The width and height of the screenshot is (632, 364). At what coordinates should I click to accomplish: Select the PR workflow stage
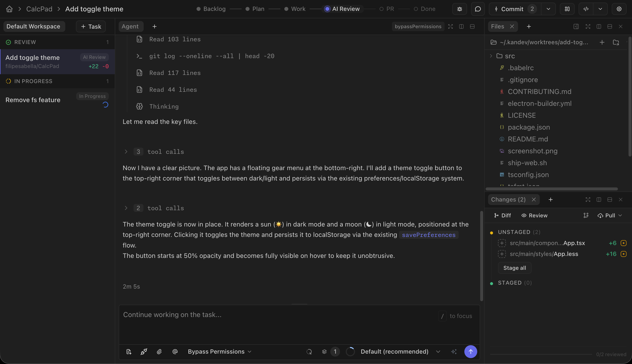click(x=387, y=9)
